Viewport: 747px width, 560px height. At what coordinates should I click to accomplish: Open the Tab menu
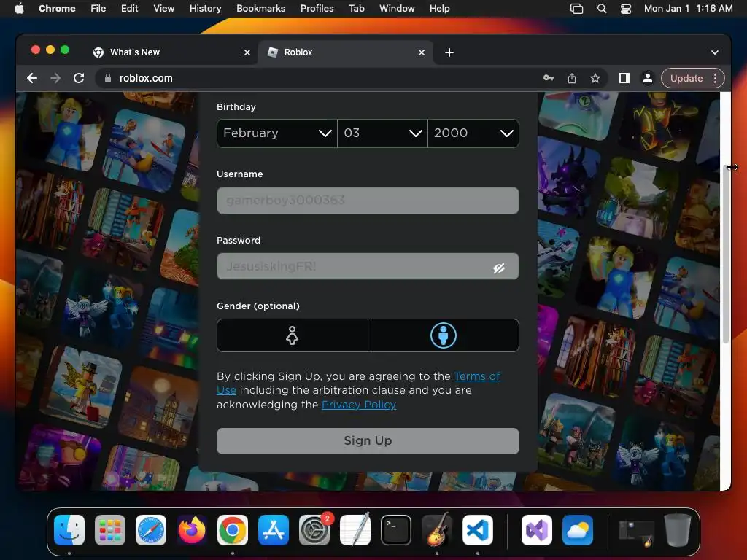pyautogui.click(x=356, y=9)
